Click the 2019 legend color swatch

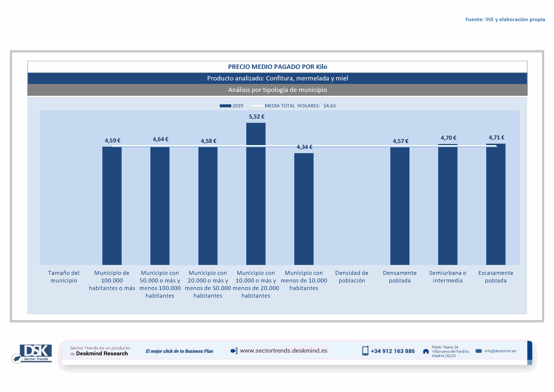[225, 106]
